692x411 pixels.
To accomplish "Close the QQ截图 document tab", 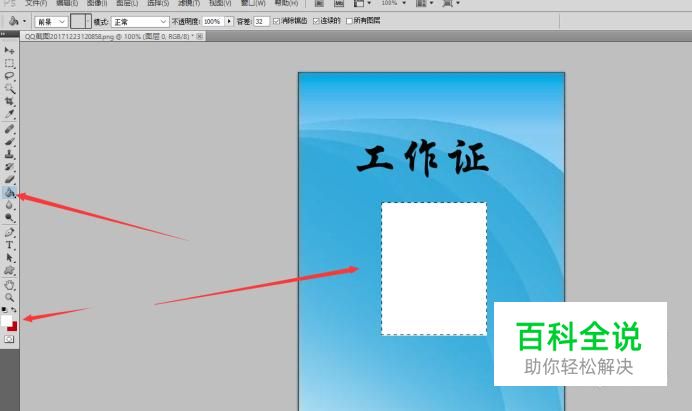I will (200, 37).
